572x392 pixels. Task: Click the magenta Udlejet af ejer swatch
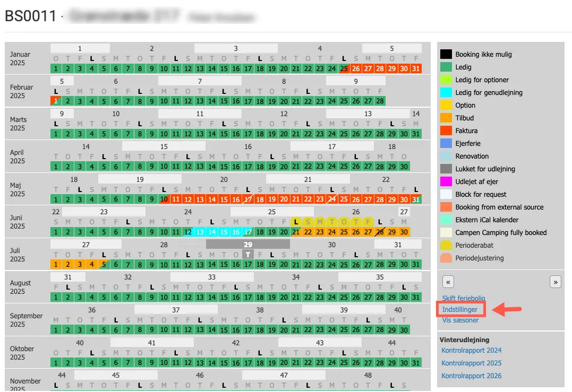(446, 181)
